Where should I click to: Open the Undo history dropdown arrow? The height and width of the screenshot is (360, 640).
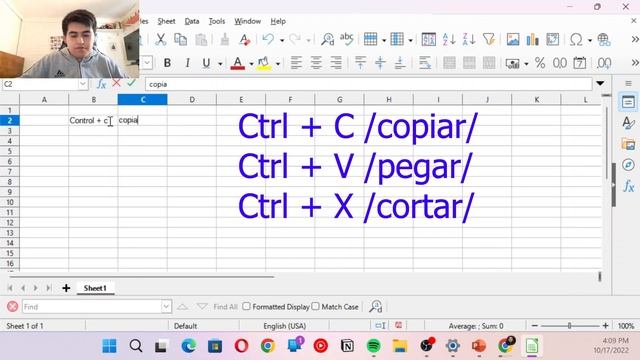tap(282, 40)
